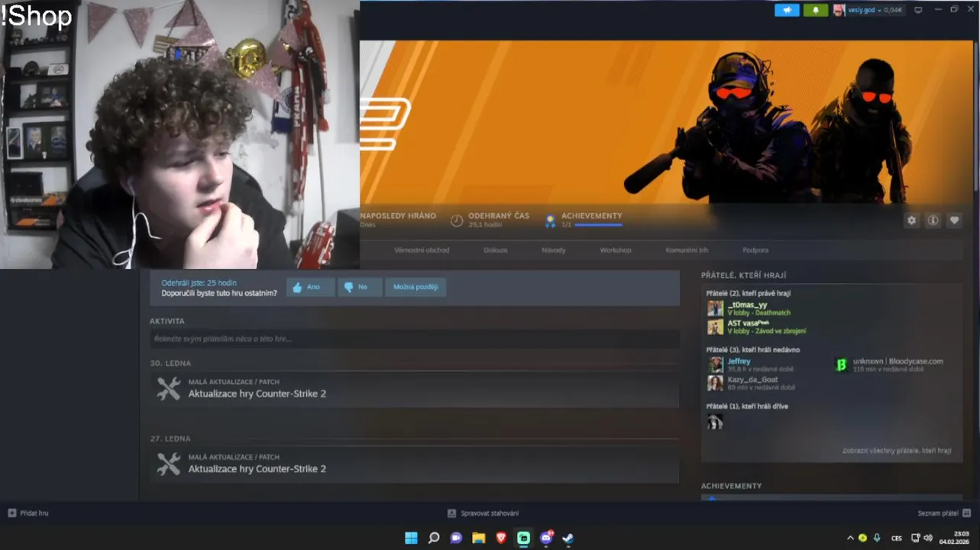Click the Big Picture mode monitor icon
The height and width of the screenshot is (550, 980).
(918, 10)
